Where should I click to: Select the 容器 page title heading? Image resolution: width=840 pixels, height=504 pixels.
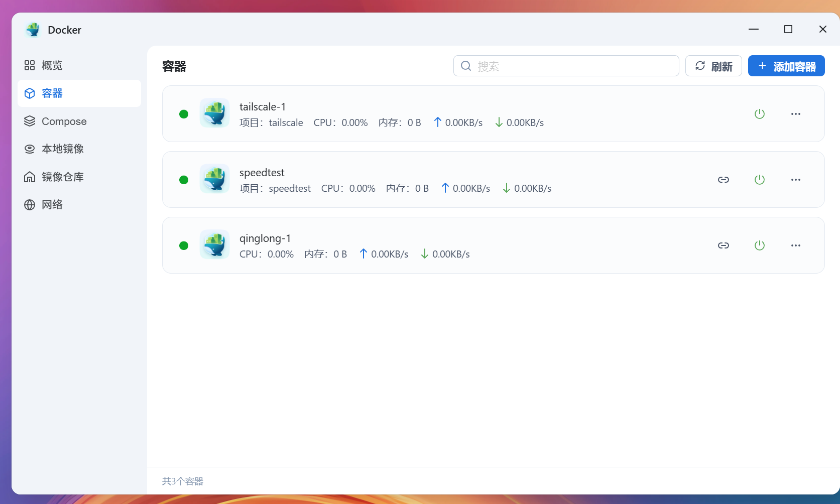pos(173,66)
